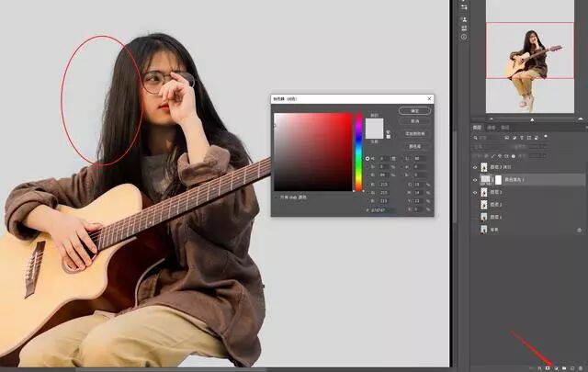Select the H hue radio button
This screenshot has height=372, width=588.
click(x=367, y=159)
